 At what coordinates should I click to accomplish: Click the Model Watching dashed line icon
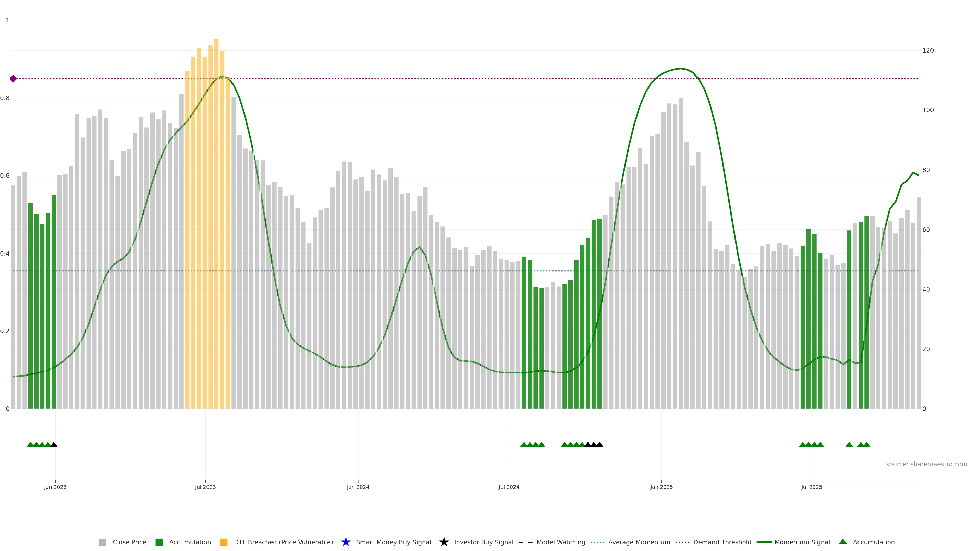[x=525, y=542]
